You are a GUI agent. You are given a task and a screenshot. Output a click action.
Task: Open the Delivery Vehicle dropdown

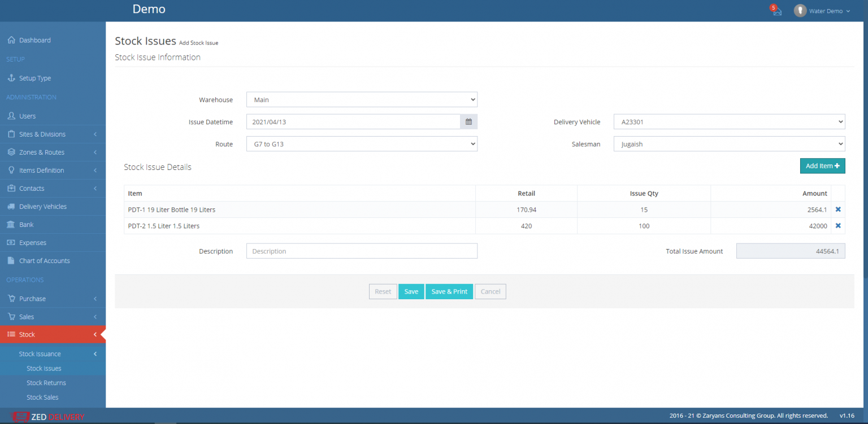[x=729, y=122]
